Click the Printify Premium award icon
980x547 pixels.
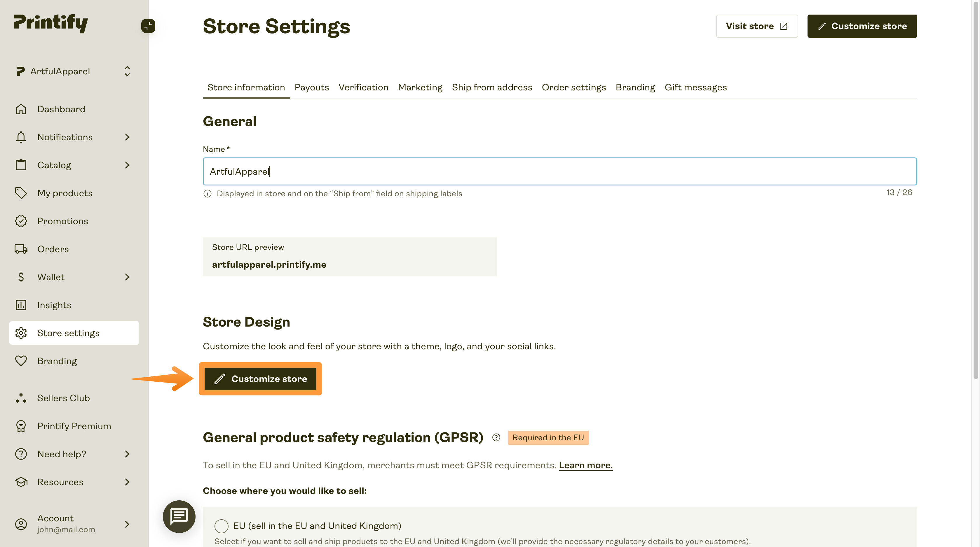(x=21, y=426)
